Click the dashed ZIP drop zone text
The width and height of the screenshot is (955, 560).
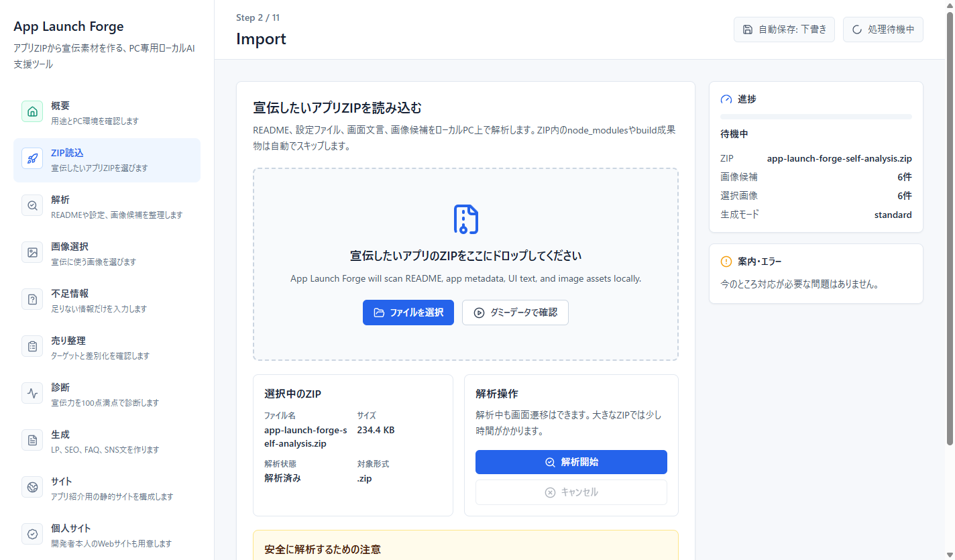[465, 256]
